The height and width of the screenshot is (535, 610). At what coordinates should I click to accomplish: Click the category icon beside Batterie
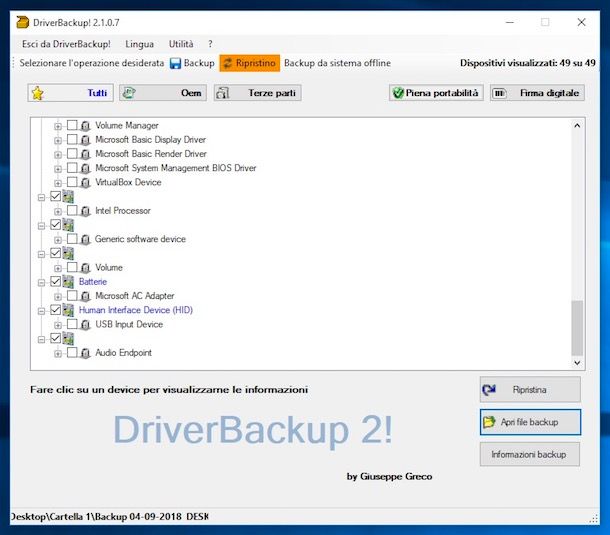68,282
